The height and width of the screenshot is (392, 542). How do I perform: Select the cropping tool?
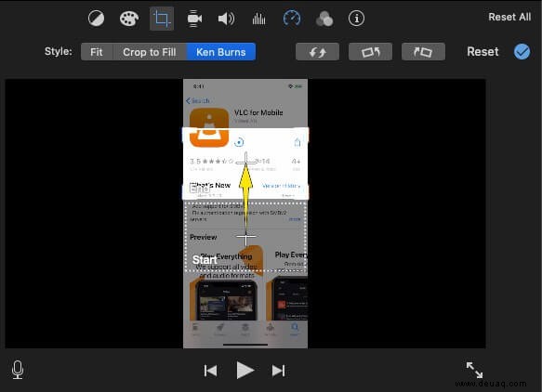click(x=162, y=19)
